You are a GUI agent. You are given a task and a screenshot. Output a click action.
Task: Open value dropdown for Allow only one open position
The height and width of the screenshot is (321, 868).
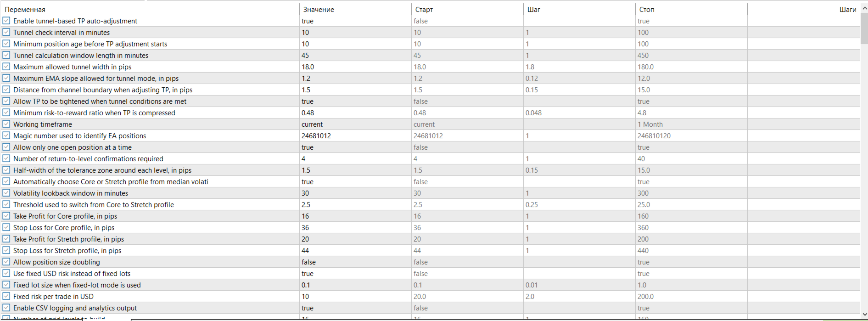click(355, 147)
